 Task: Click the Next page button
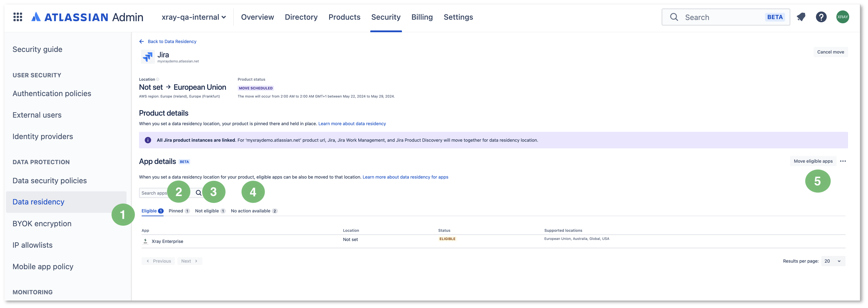(x=189, y=261)
